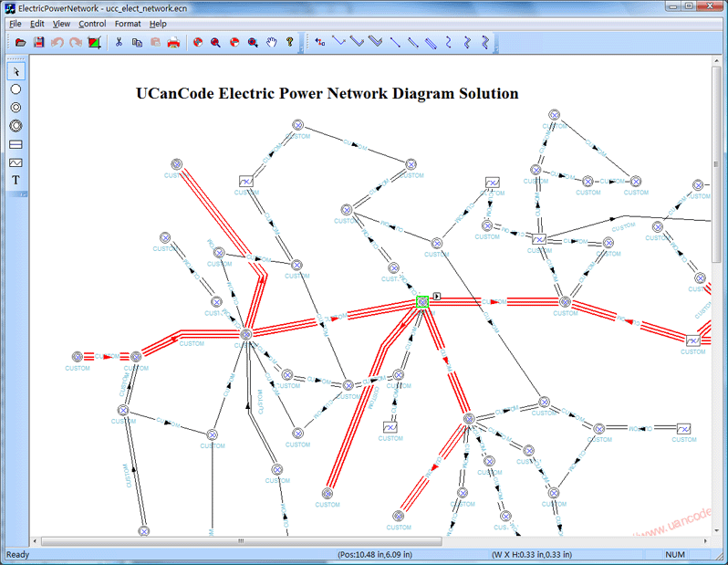Click the Paste clipboard icon
This screenshot has width=728, height=565.
point(155,43)
